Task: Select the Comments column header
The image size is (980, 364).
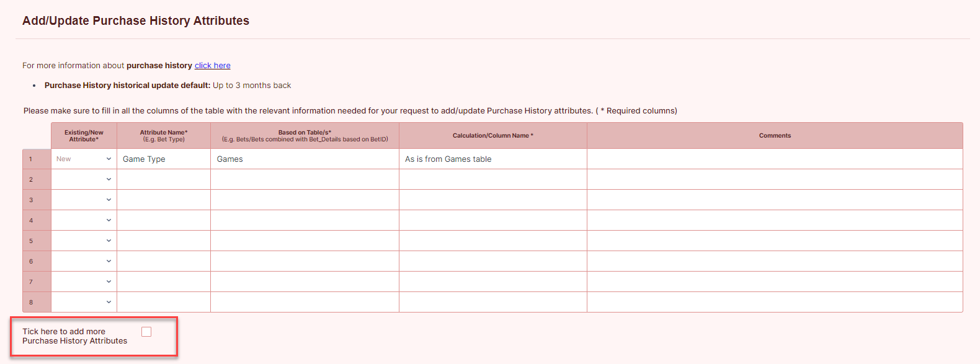Action: pyautogui.click(x=775, y=135)
